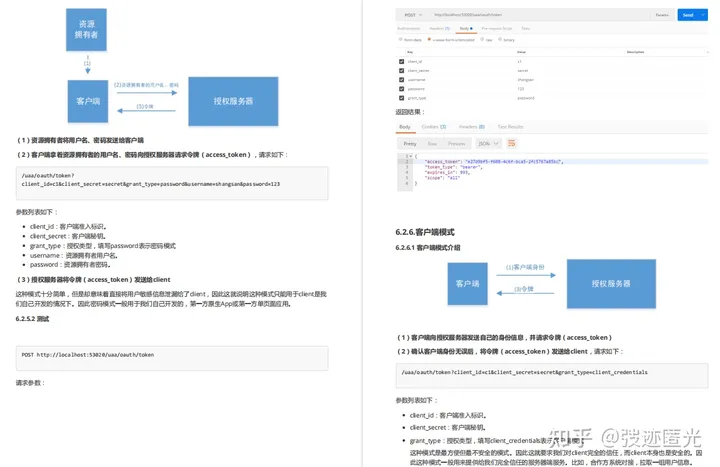Click the value 'secret' for client_secret
The width and height of the screenshot is (720, 467).
(523, 71)
